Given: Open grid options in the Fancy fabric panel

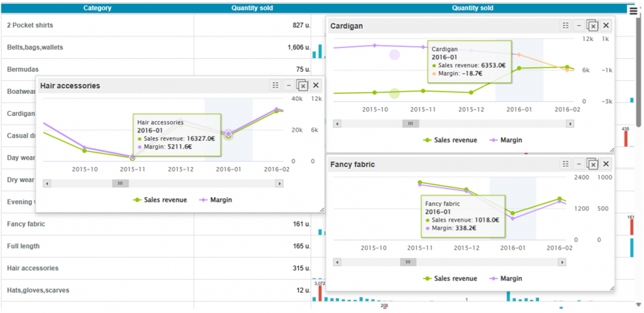Looking at the screenshot, I should click(565, 164).
